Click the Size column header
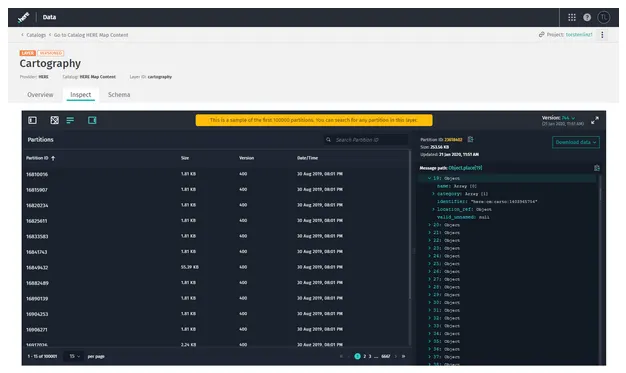 [185, 158]
